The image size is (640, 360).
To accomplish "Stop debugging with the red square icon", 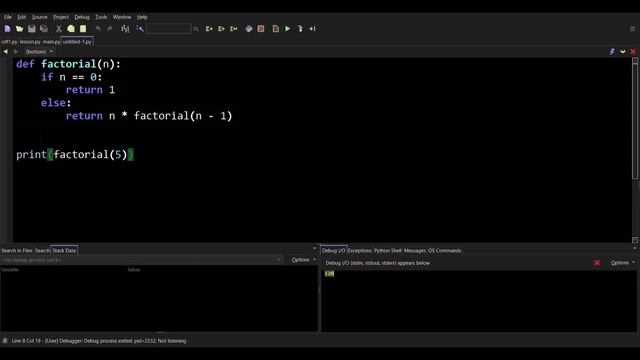I will click(261, 29).
